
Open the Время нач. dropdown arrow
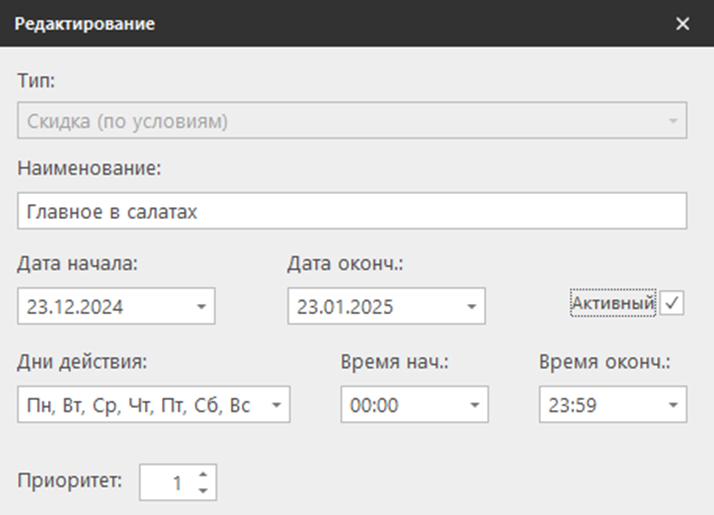[474, 405]
